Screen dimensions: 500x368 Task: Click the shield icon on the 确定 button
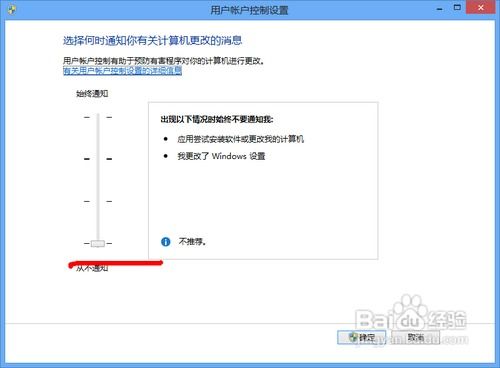click(353, 337)
